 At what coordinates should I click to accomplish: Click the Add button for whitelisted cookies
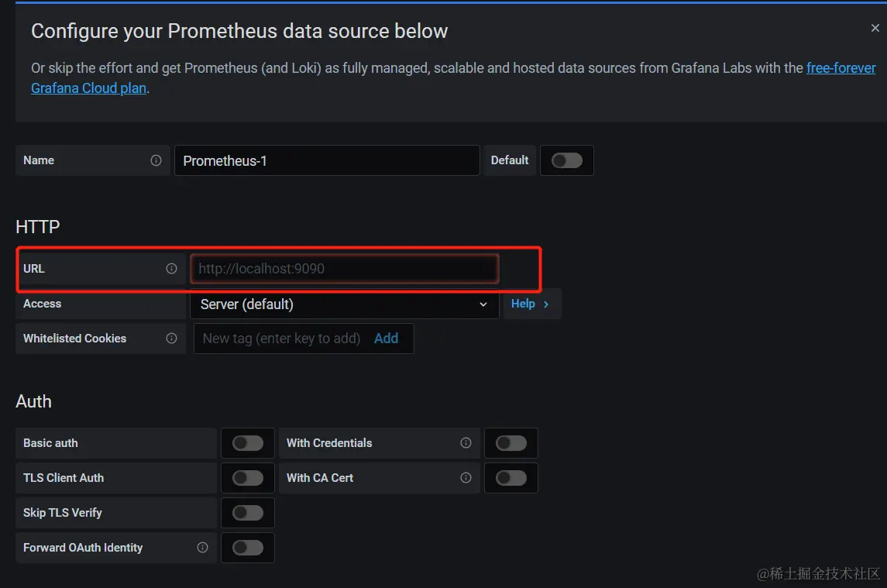point(386,339)
